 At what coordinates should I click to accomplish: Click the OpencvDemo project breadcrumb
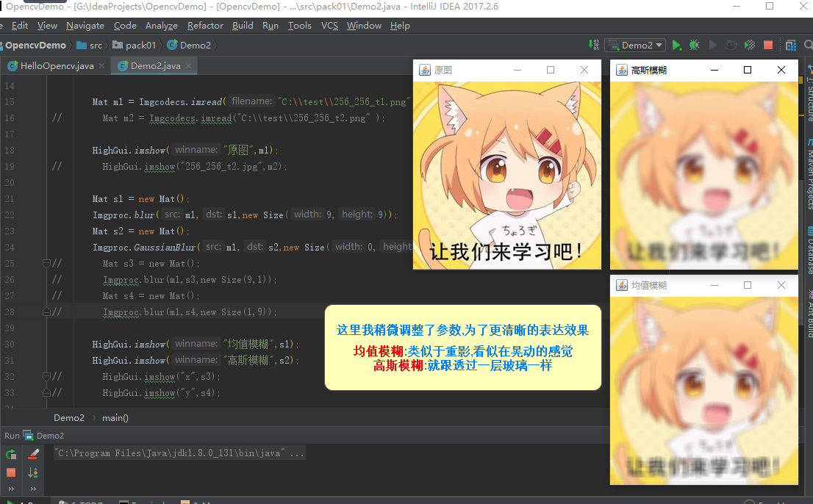35,45
